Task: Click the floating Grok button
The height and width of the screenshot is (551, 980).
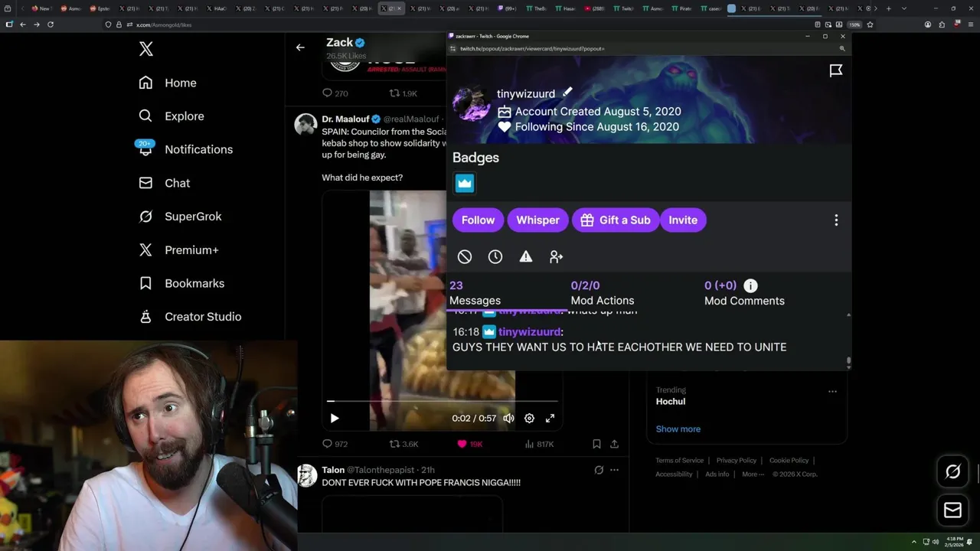Action: tap(952, 472)
